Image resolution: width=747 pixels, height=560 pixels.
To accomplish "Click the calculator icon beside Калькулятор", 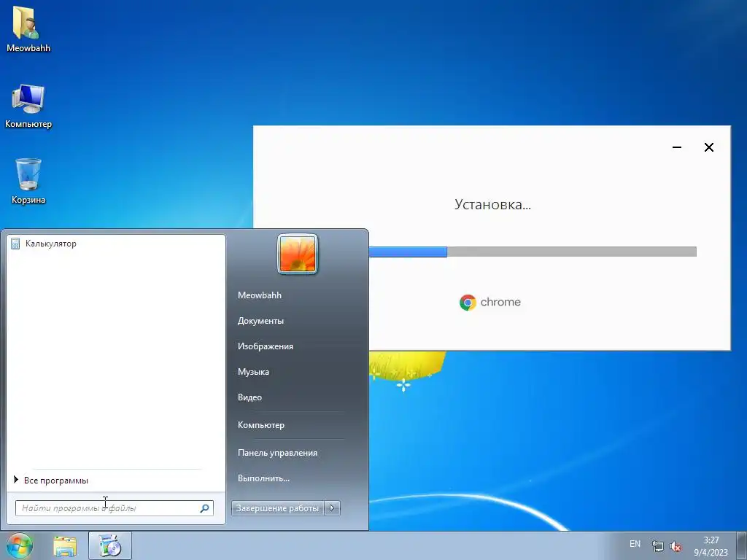I will (x=15, y=244).
